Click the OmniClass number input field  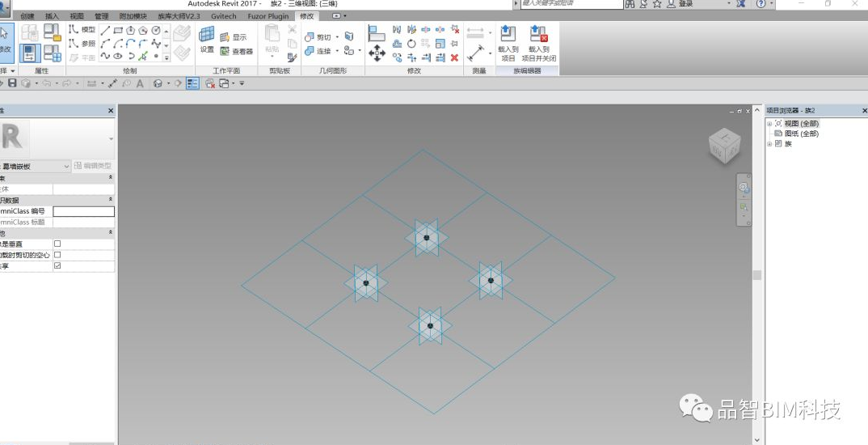[x=83, y=211]
